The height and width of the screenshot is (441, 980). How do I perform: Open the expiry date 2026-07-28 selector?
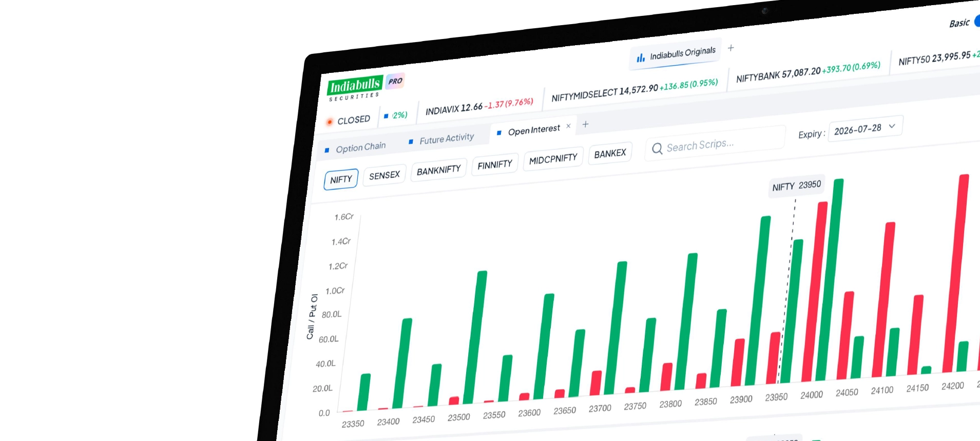click(x=866, y=129)
